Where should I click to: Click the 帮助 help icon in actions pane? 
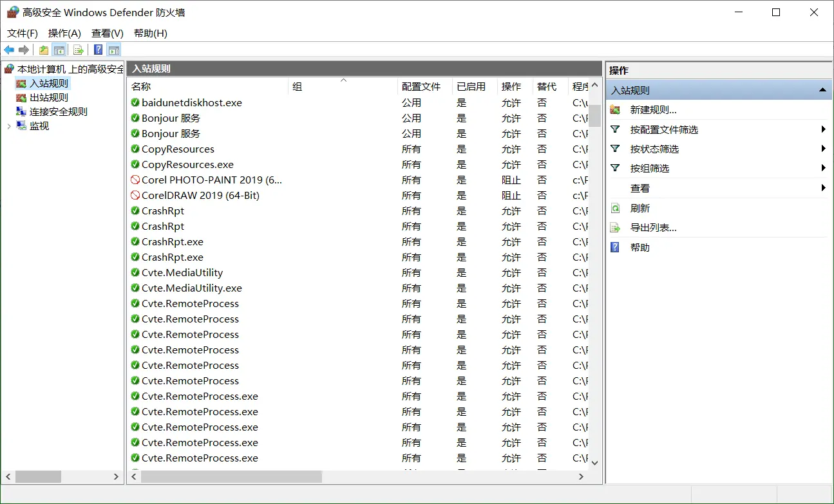(x=615, y=247)
